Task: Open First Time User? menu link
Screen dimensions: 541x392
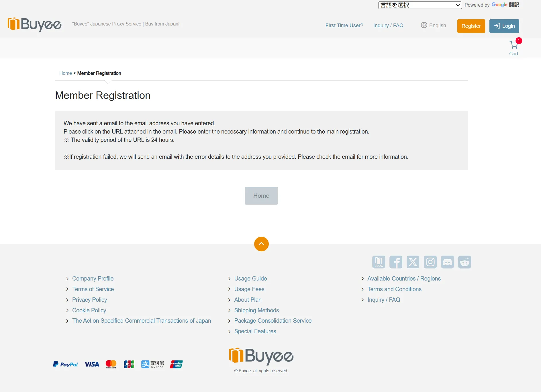Action: point(344,26)
